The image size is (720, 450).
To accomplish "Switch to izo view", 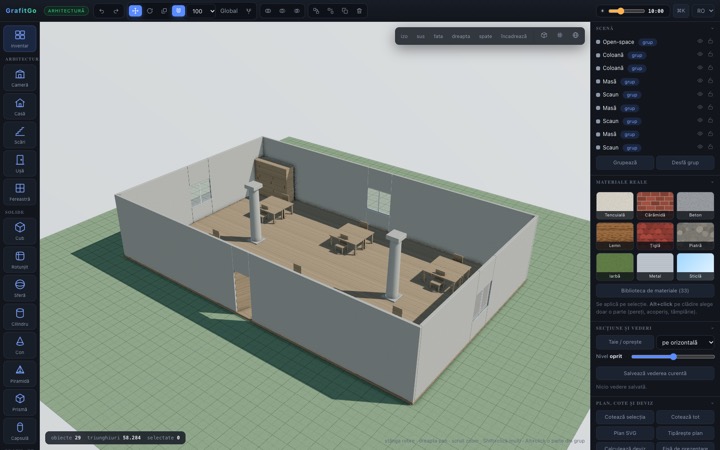I will coord(404,36).
